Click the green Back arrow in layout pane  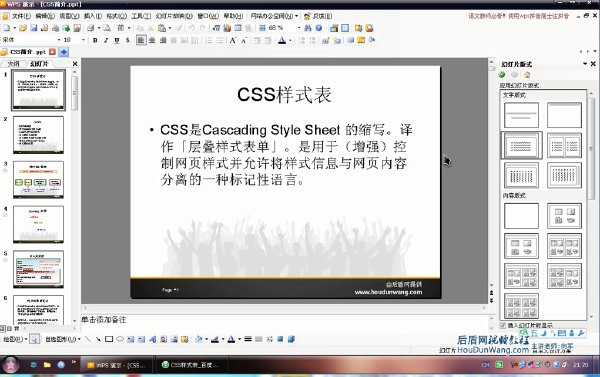502,75
